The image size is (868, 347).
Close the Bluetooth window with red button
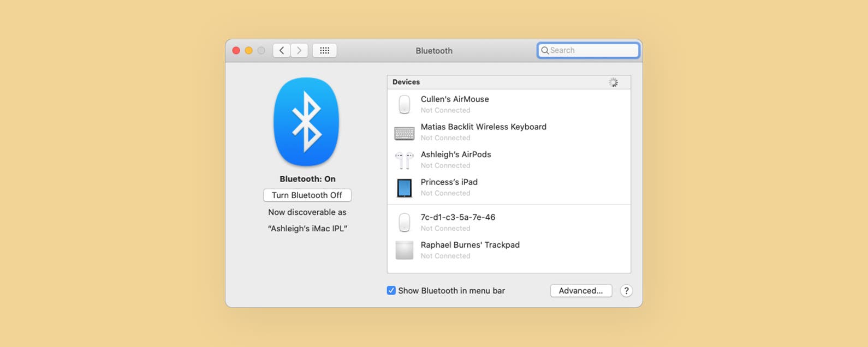click(x=236, y=50)
